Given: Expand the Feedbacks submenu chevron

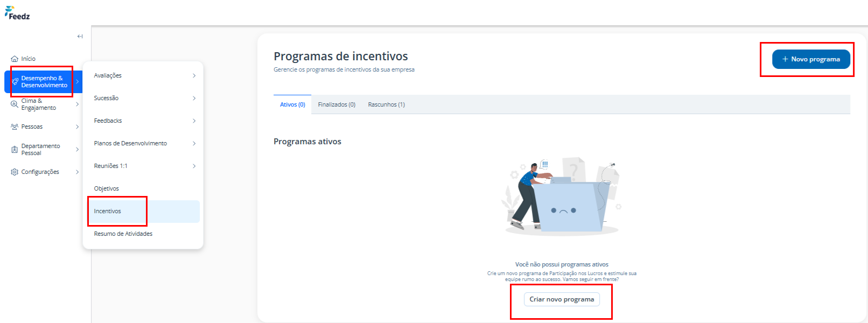Looking at the screenshot, I should pyautogui.click(x=194, y=121).
